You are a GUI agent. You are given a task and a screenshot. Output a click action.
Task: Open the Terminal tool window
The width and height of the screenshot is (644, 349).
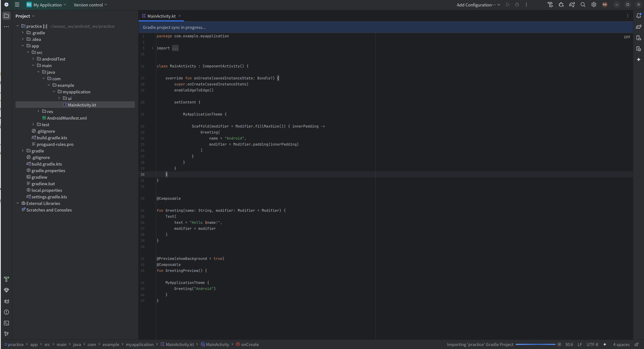[7, 323]
